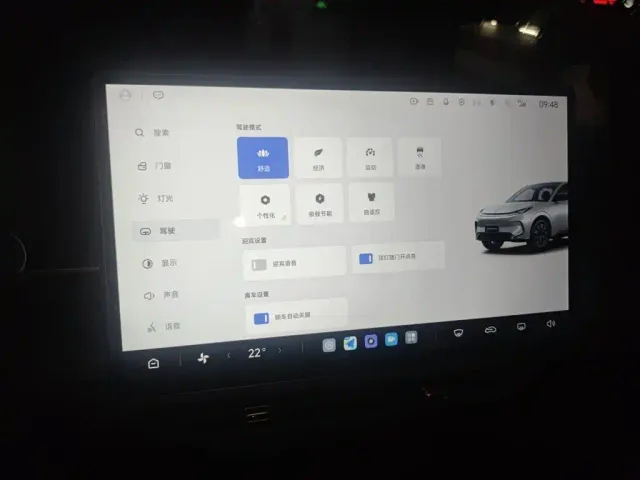Open the 声音 sound menu

(x=161, y=295)
